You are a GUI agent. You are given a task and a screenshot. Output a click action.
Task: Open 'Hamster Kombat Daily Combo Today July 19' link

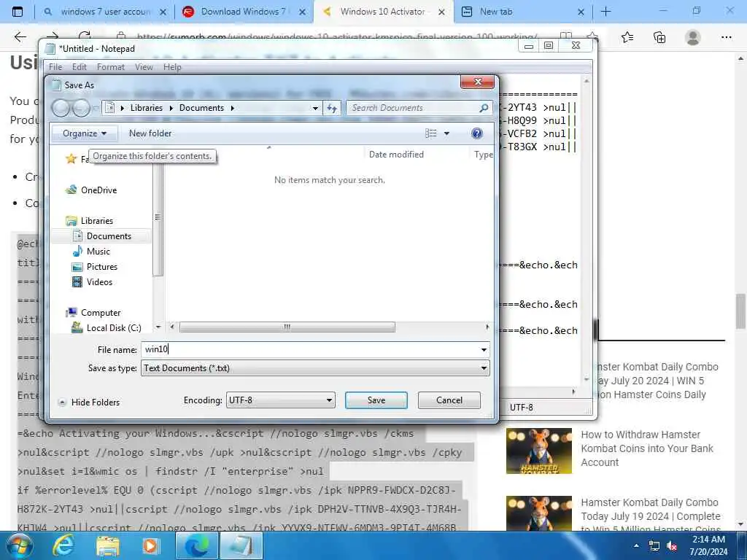[650, 516]
